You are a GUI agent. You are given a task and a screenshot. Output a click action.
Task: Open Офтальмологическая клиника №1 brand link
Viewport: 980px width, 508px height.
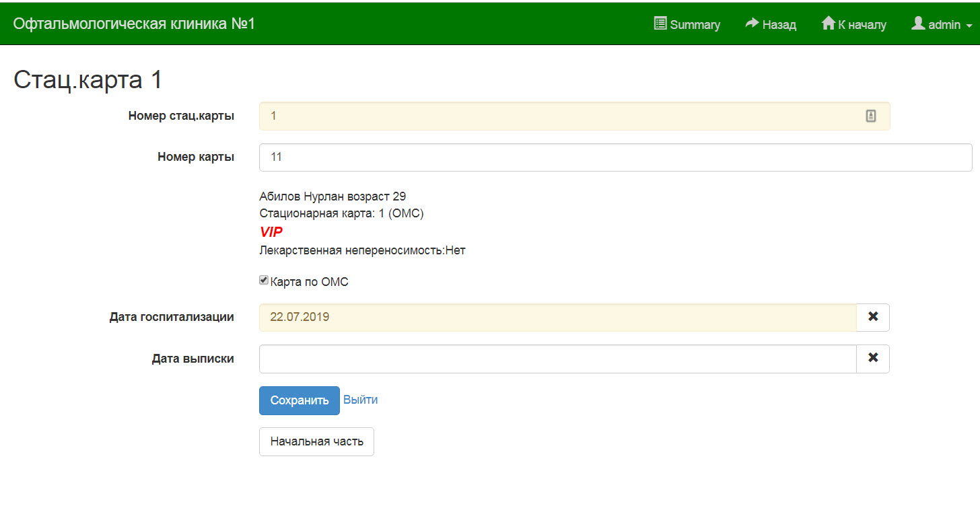pos(134,24)
